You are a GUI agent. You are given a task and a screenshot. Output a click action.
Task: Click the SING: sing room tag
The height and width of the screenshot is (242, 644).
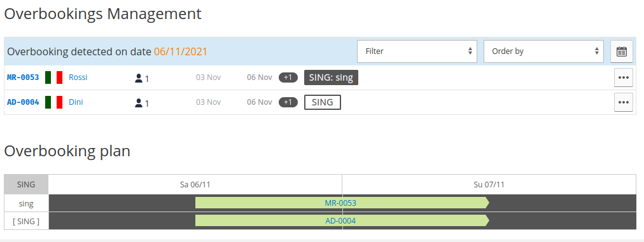point(331,77)
